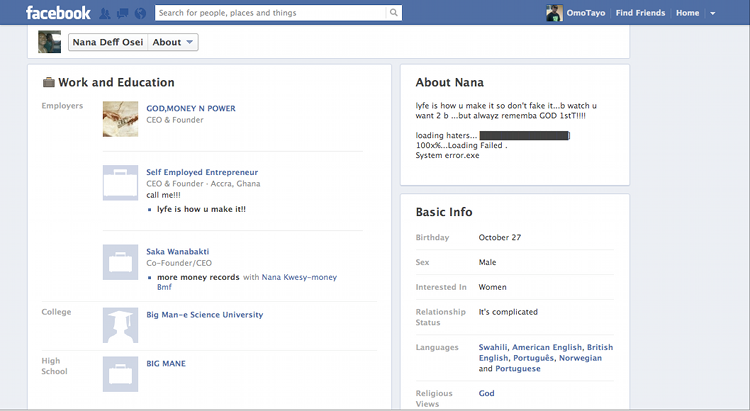Click the search for people input field
750x411 pixels.
pos(271,13)
